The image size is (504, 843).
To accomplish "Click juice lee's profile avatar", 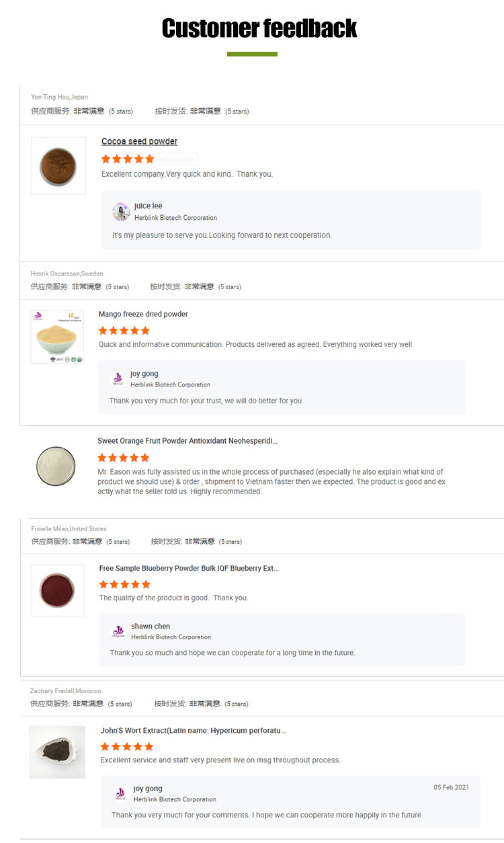I will [121, 212].
